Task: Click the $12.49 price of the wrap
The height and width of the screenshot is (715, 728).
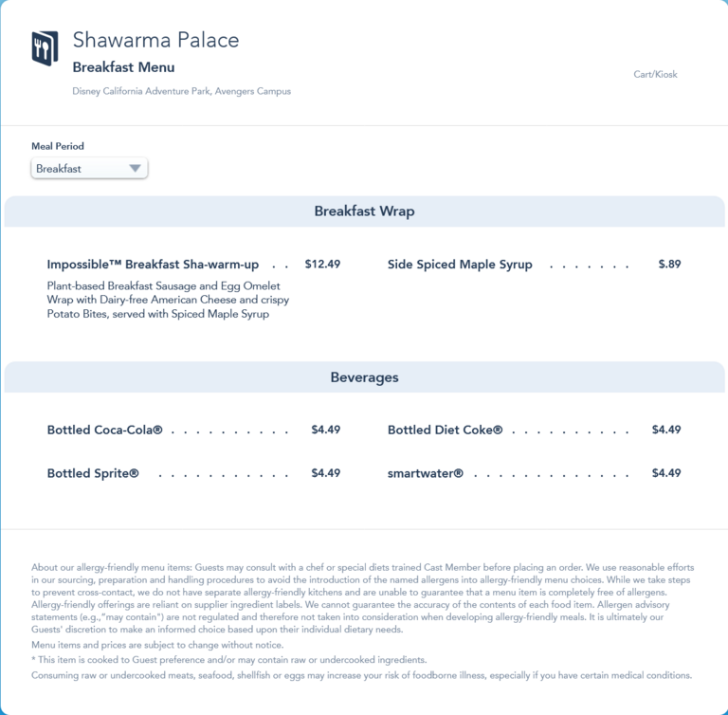Action: coord(322,265)
